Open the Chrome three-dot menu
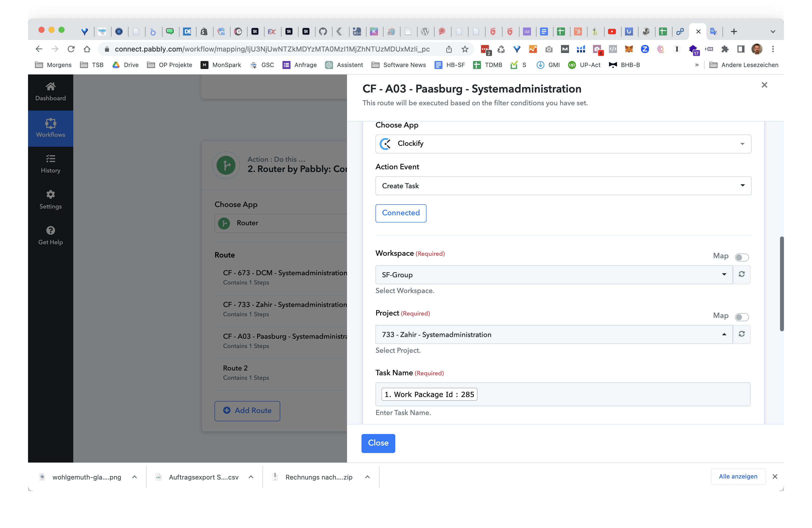 point(773,49)
